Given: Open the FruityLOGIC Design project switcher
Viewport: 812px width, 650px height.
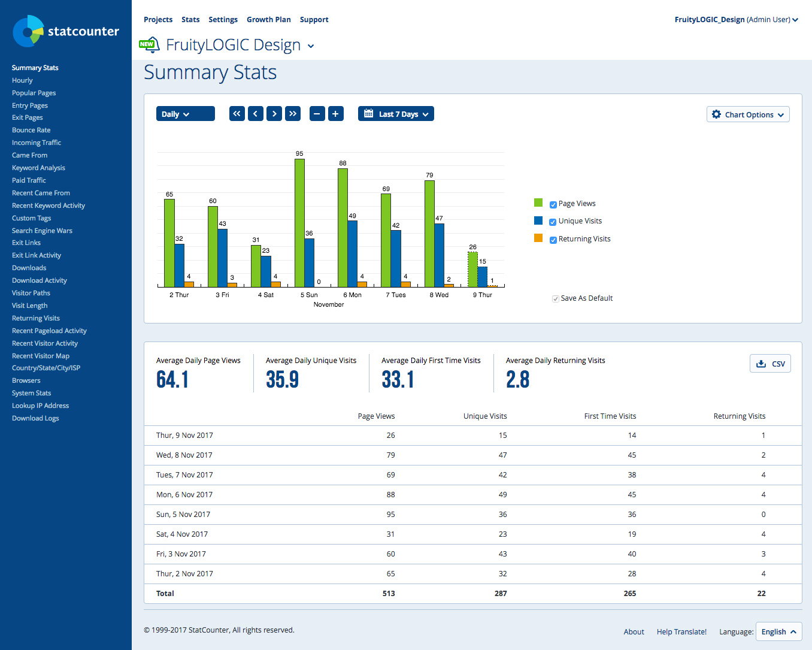Looking at the screenshot, I should (240, 45).
